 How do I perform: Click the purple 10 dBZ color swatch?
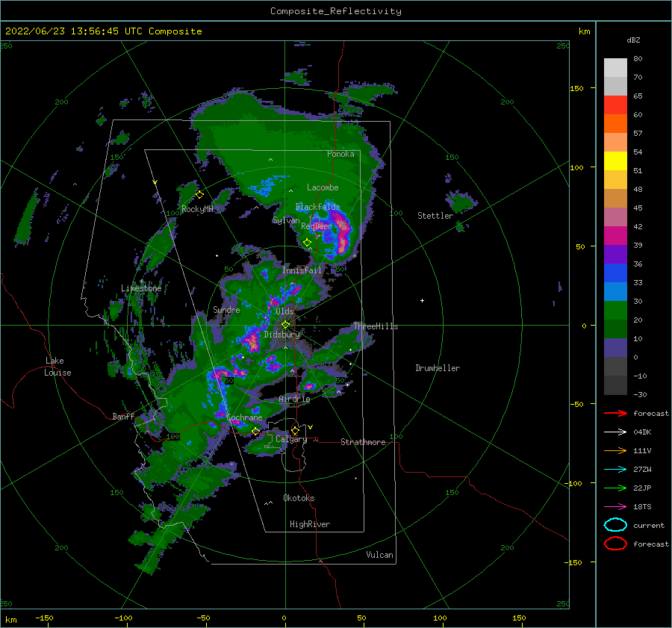pos(615,347)
